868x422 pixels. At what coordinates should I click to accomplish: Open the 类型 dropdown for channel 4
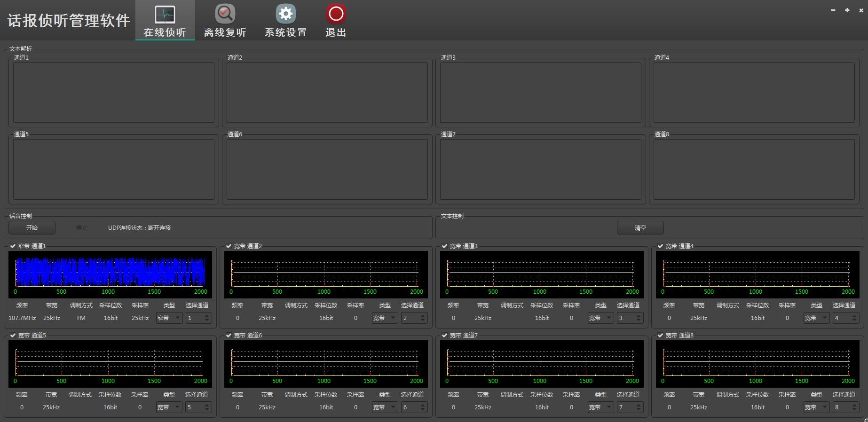[817, 318]
